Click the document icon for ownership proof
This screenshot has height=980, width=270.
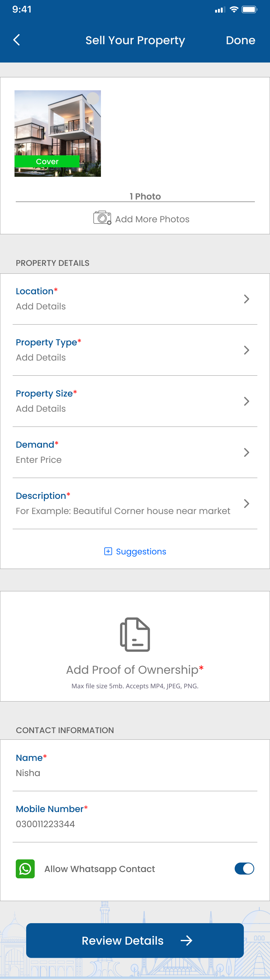click(135, 634)
